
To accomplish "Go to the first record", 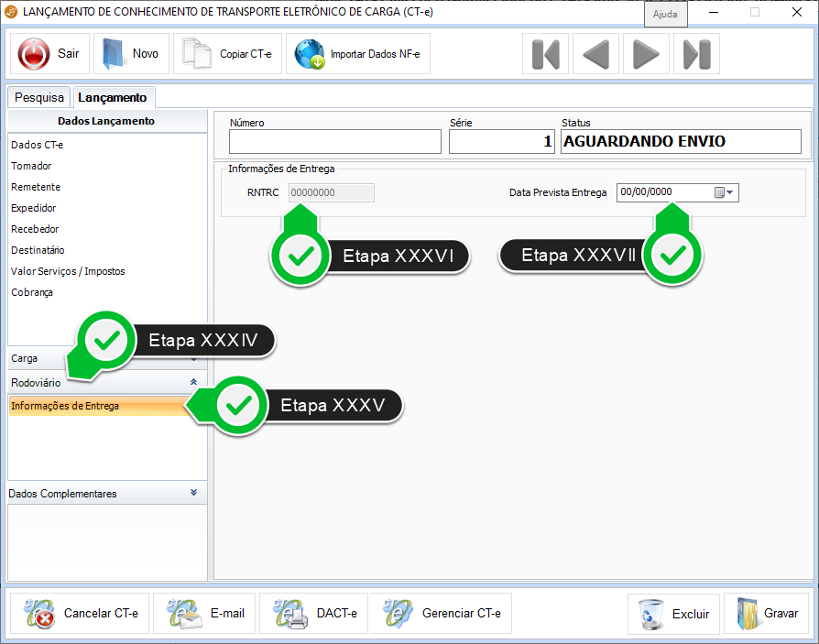I will (545, 54).
